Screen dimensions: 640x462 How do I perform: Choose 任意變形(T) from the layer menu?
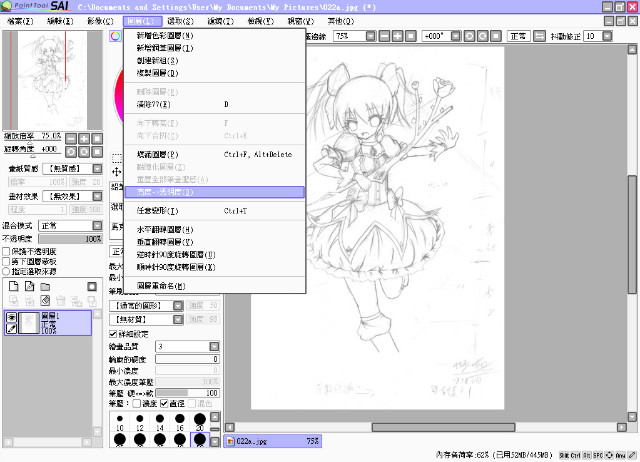point(215,211)
